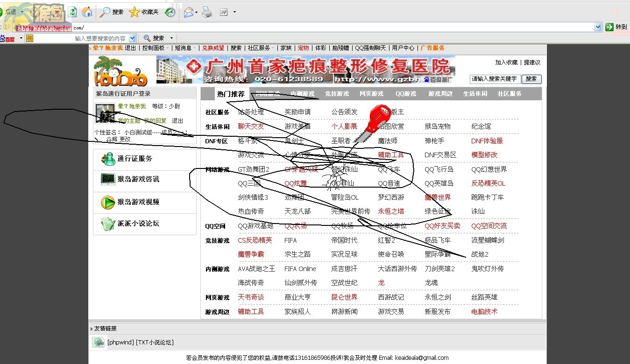Open the QQ幻想世界 forum link
Screen dimensions: 630x364
pos(489,169)
